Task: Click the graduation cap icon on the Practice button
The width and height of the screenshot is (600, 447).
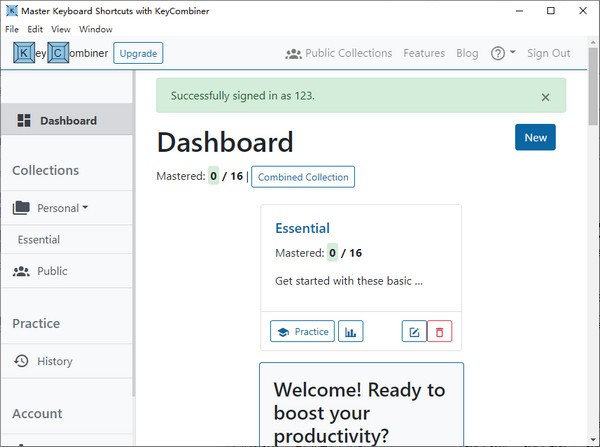Action: [283, 332]
